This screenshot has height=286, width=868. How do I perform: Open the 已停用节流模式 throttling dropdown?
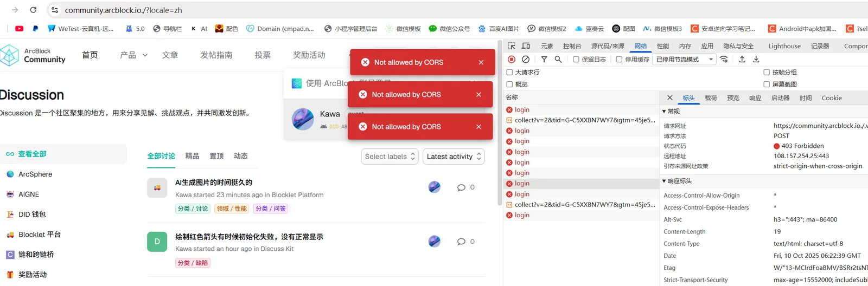click(685, 59)
